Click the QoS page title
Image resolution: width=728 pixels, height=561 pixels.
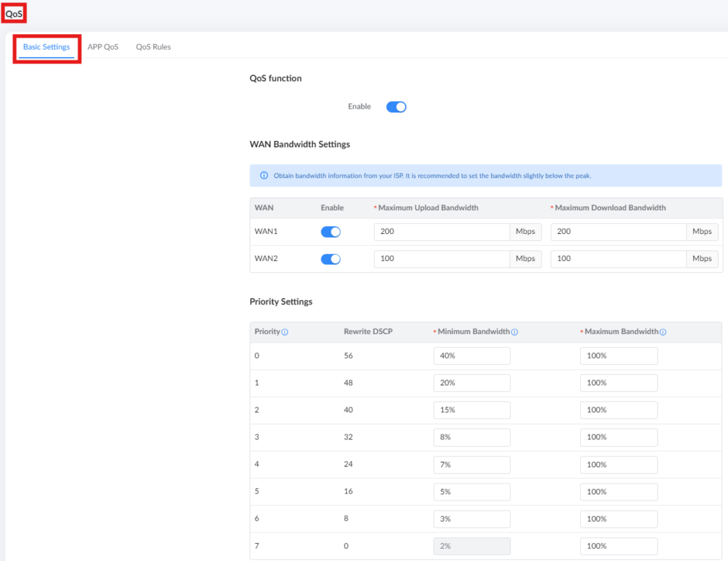14,14
